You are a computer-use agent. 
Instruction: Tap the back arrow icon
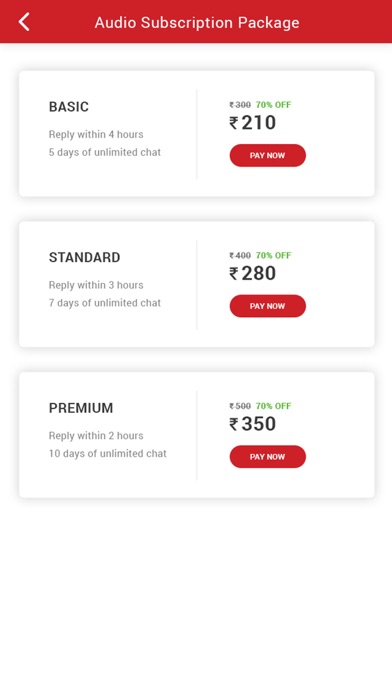click(x=24, y=22)
